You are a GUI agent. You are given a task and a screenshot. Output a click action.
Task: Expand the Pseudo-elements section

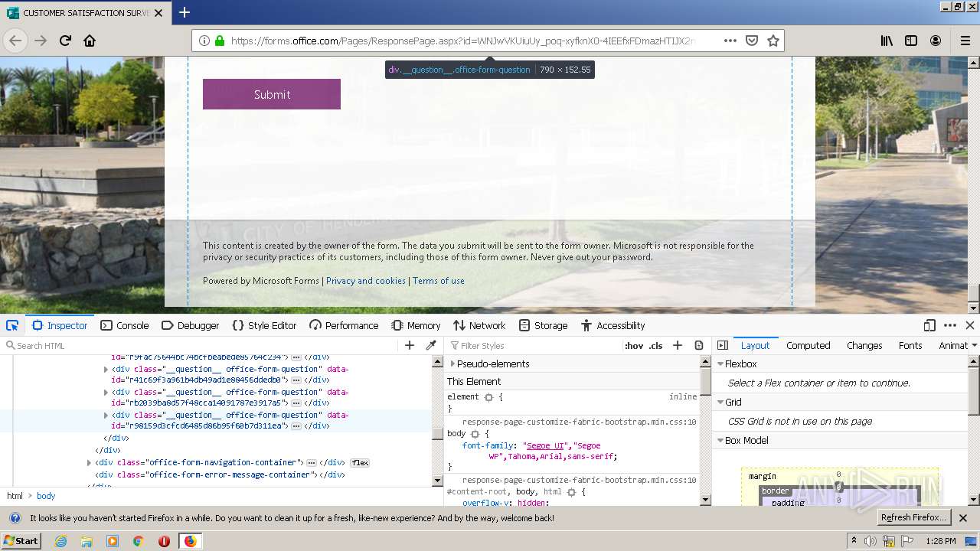[452, 364]
